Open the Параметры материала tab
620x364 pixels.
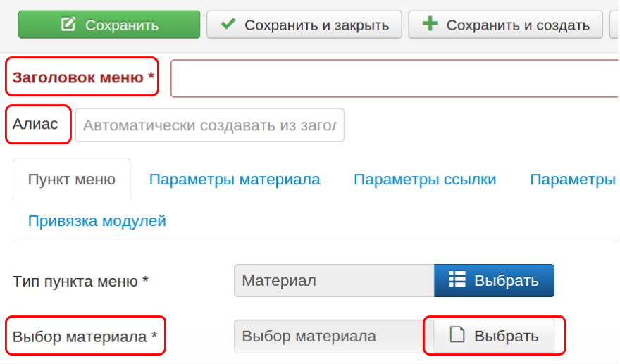point(235,180)
